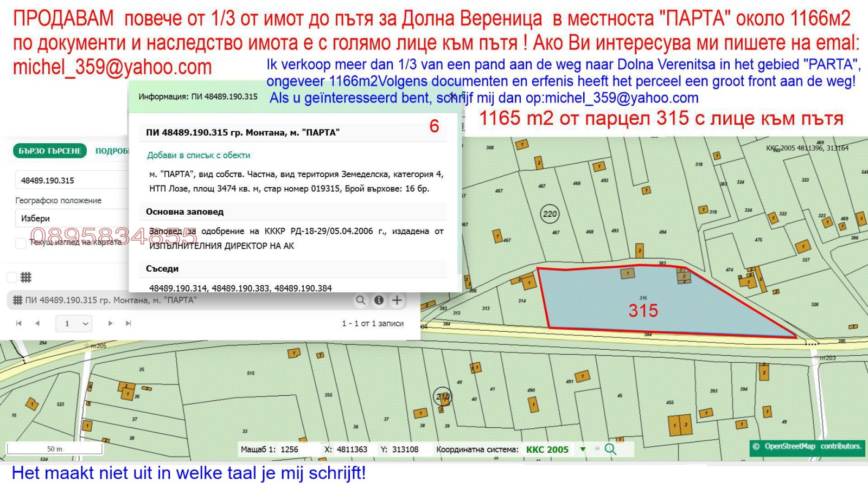Open the page number dropdown showing 1
The image size is (868, 488).
[x=73, y=323]
